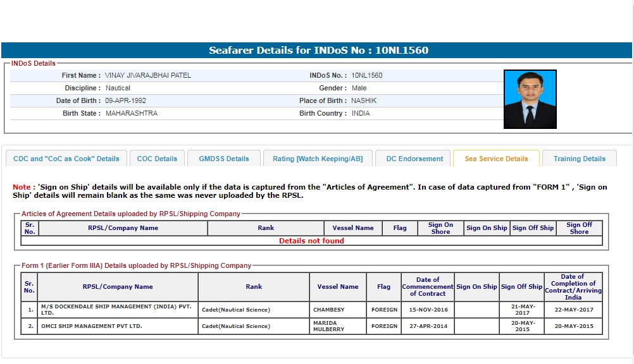Viewport: 634px width, 364px height.
Task: Select the MARIDA MULBERRY vessel cell
Action: pyautogui.click(x=329, y=326)
